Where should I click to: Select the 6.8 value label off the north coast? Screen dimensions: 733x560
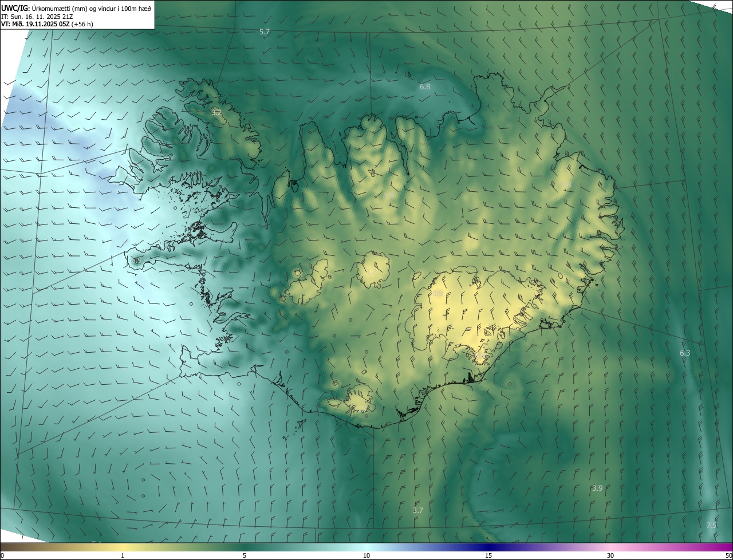[x=425, y=87]
